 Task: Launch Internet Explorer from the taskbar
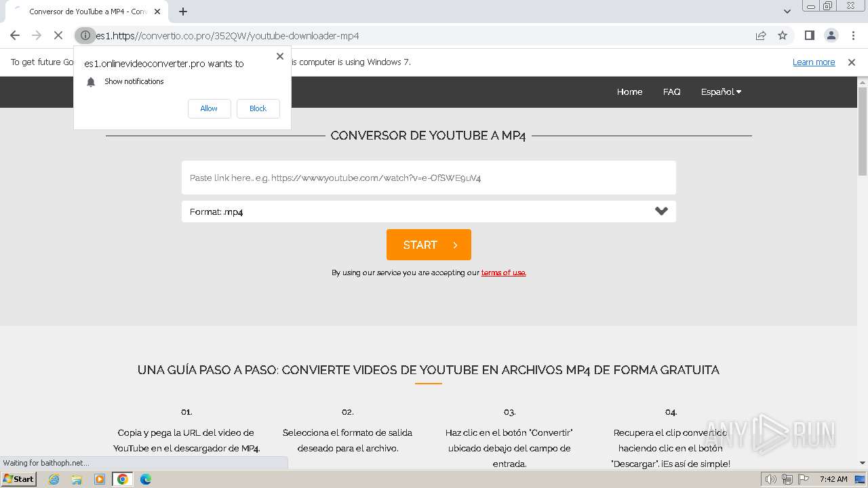(x=54, y=479)
